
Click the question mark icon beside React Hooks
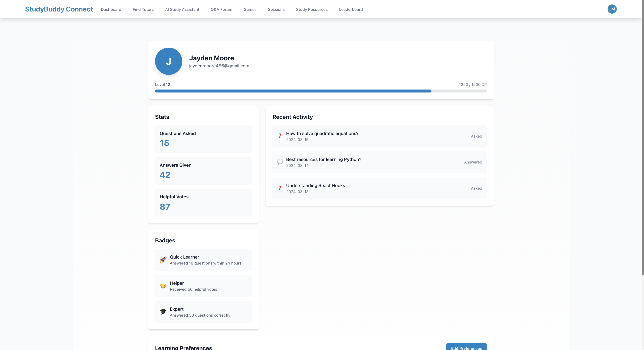(x=280, y=188)
